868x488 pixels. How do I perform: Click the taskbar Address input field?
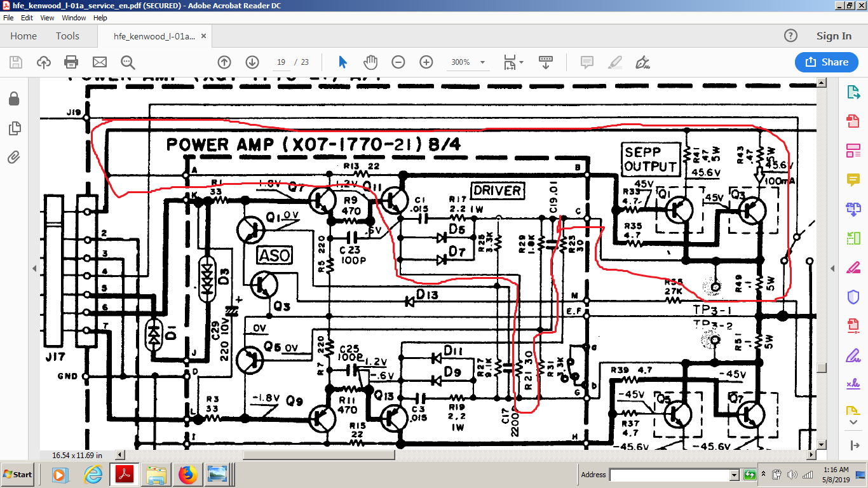coord(669,475)
